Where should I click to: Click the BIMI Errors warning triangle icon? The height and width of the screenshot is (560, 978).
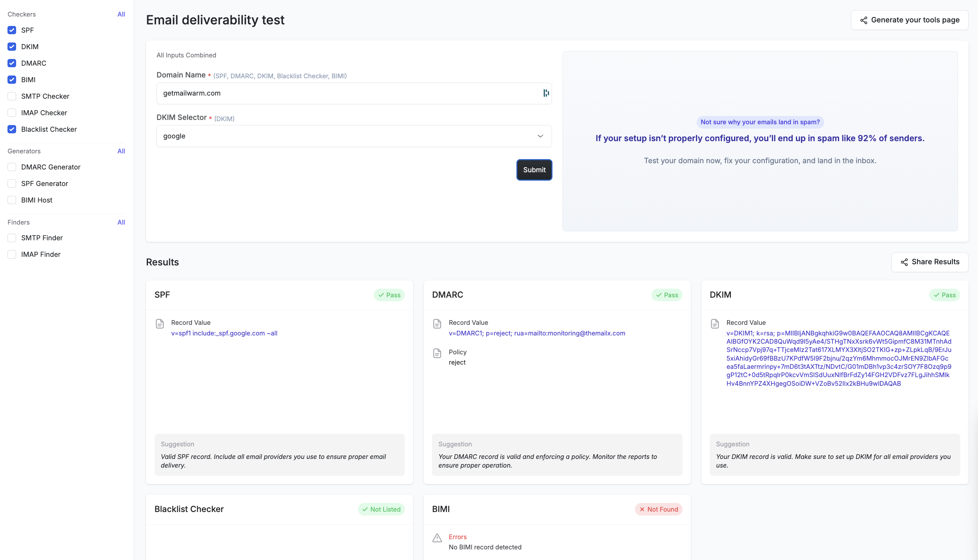coord(437,538)
